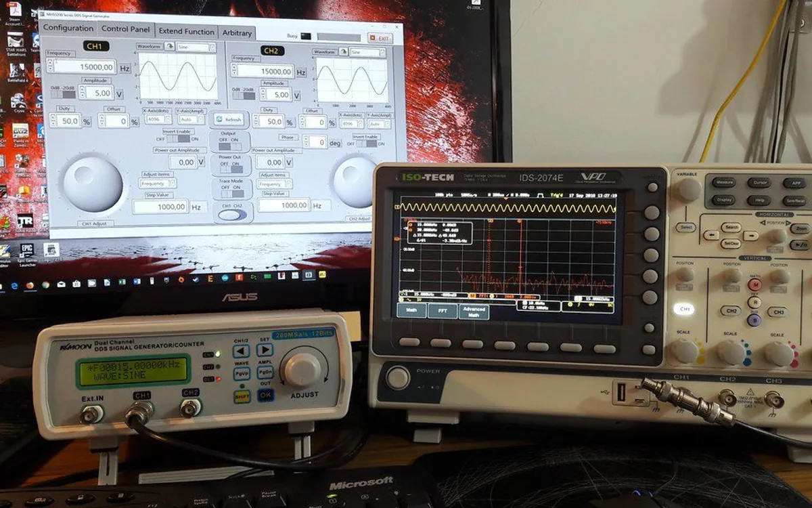812x508 pixels.
Task: Toggle CH1 Invert Enable switch
Action: pyautogui.click(x=178, y=139)
